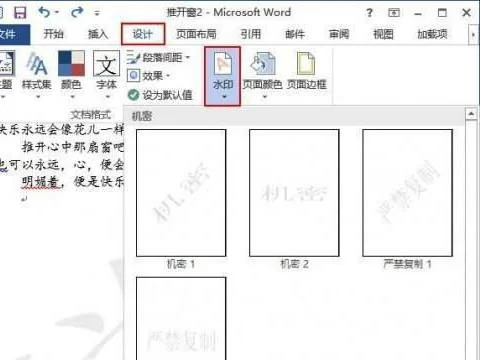This screenshot has height=360, width=480.
Task: Click 设为默认值 set as default
Action: tap(160, 95)
